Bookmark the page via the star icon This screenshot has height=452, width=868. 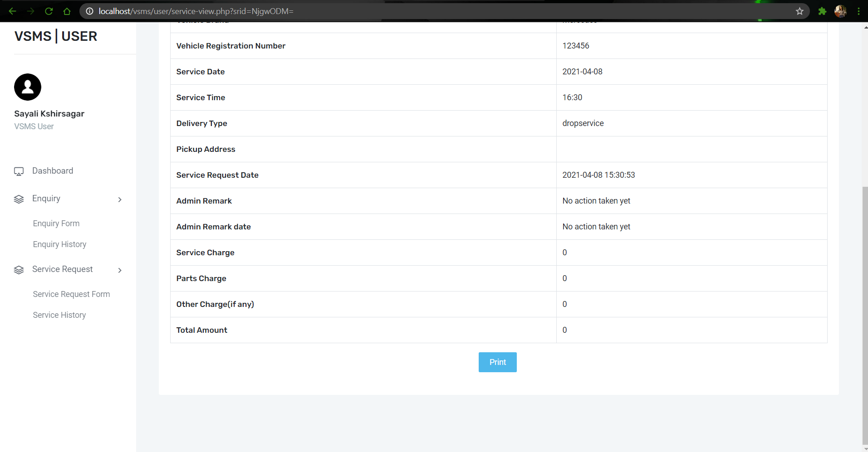click(x=800, y=11)
